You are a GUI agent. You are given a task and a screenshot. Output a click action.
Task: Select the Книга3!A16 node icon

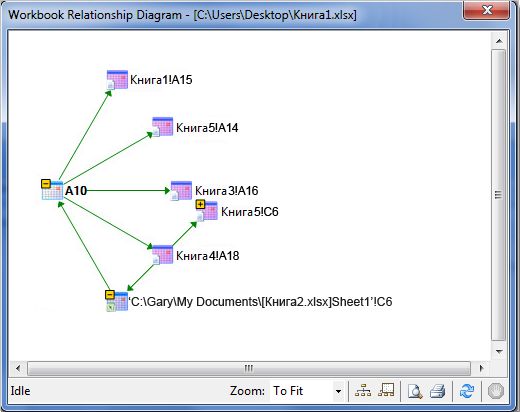pyautogui.click(x=181, y=191)
